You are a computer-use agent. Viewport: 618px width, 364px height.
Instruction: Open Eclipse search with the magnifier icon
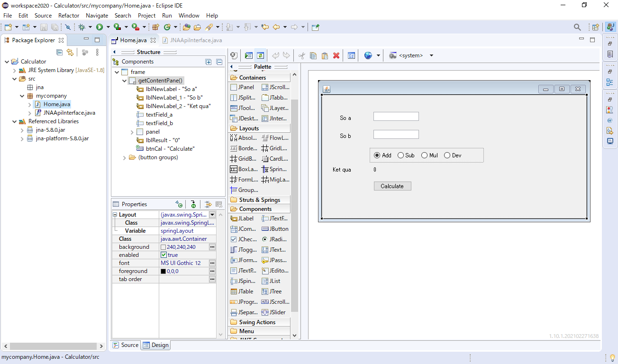coord(577,27)
